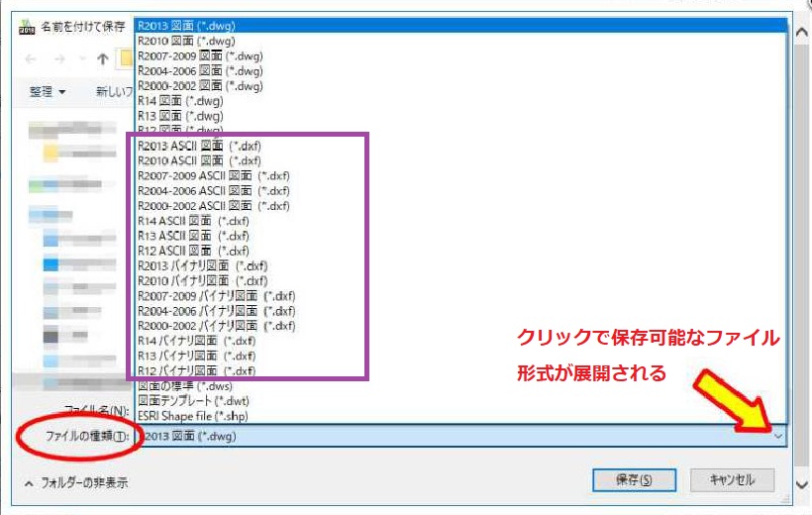Image resolution: width=812 pixels, height=515 pixels.
Task: Open the 整理 menu
Action: tap(47, 91)
